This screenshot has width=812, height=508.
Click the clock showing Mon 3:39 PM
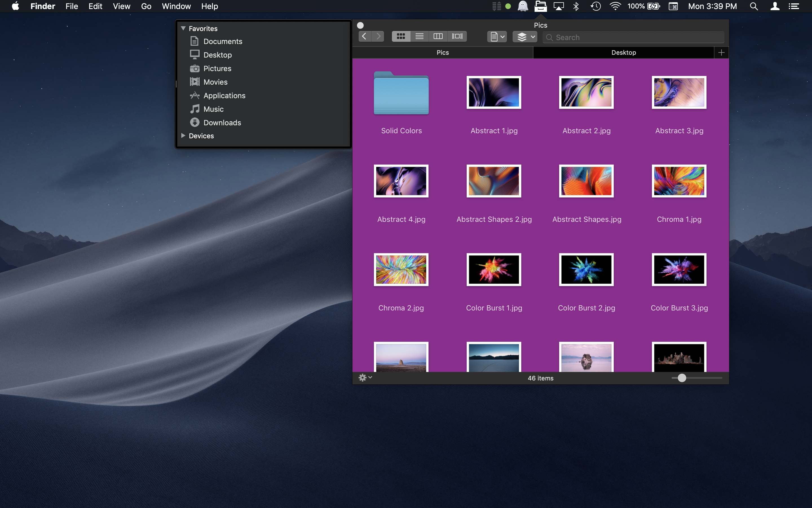click(x=712, y=6)
